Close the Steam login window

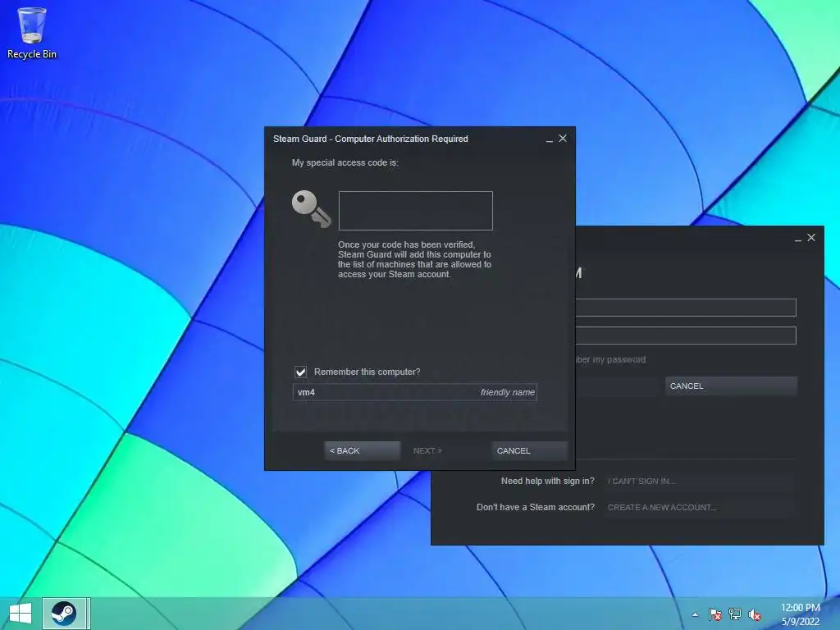click(x=811, y=237)
